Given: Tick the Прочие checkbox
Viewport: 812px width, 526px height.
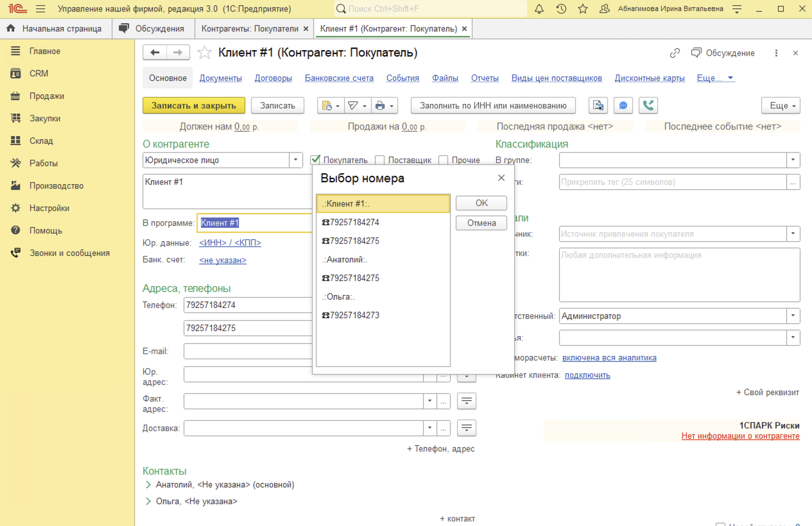Looking at the screenshot, I should coord(443,160).
